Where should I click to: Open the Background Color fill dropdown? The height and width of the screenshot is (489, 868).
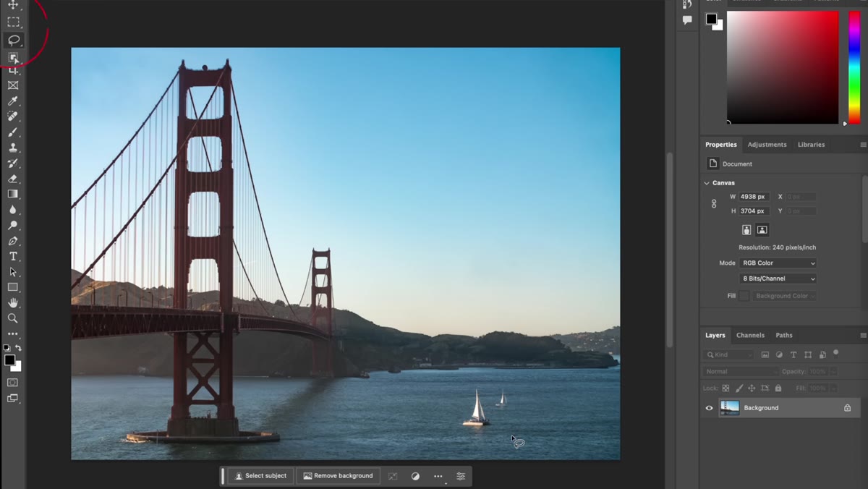pos(784,296)
